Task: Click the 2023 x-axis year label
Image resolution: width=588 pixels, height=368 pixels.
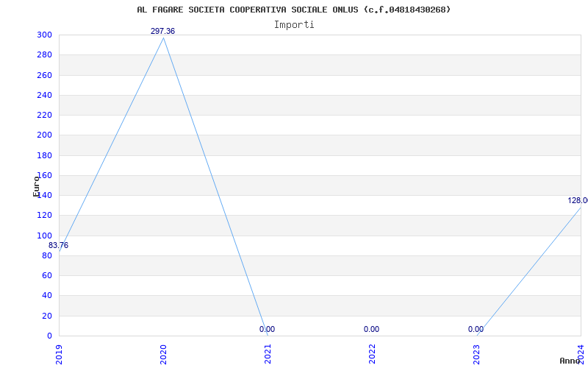Action: (x=476, y=355)
